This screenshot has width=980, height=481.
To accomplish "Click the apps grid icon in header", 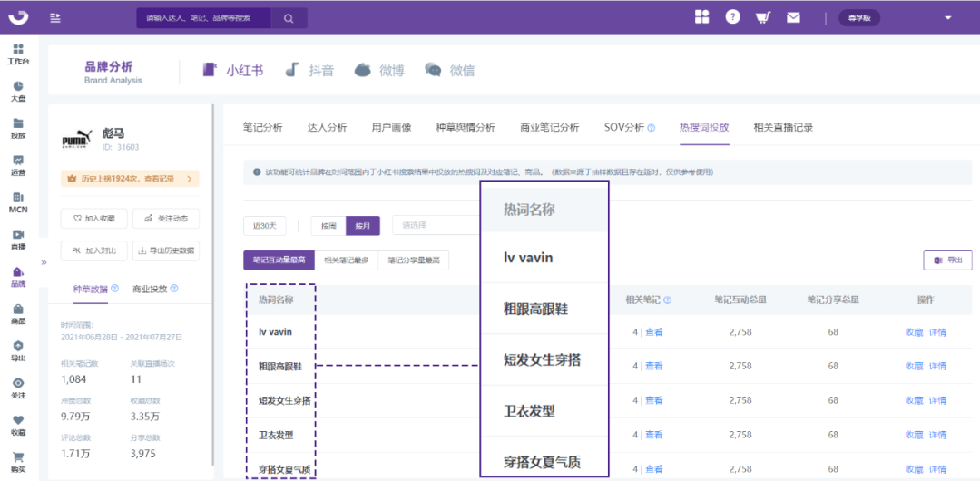I will point(701,17).
